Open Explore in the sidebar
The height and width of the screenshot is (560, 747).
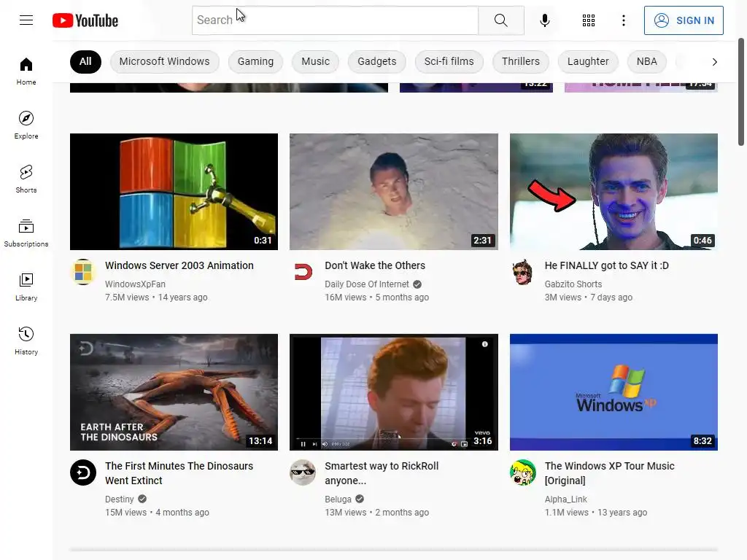coord(26,125)
